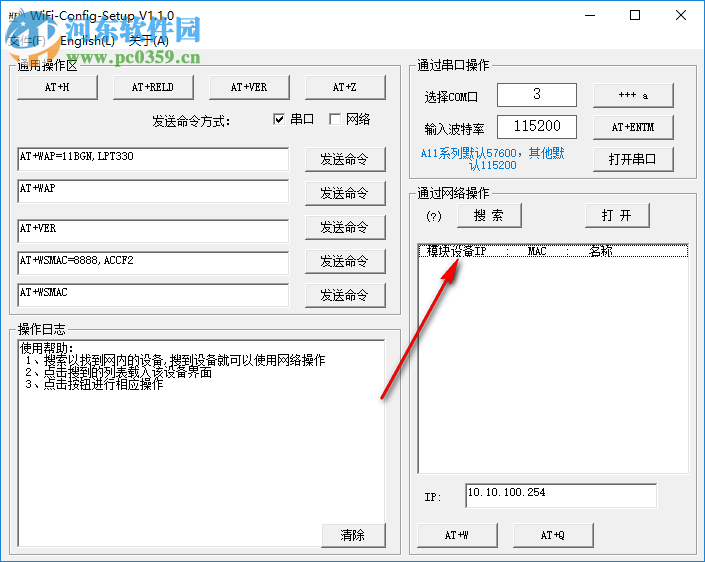Image resolution: width=705 pixels, height=562 pixels.
Task: Send the AT+WSMAC query command
Action: (x=345, y=295)
